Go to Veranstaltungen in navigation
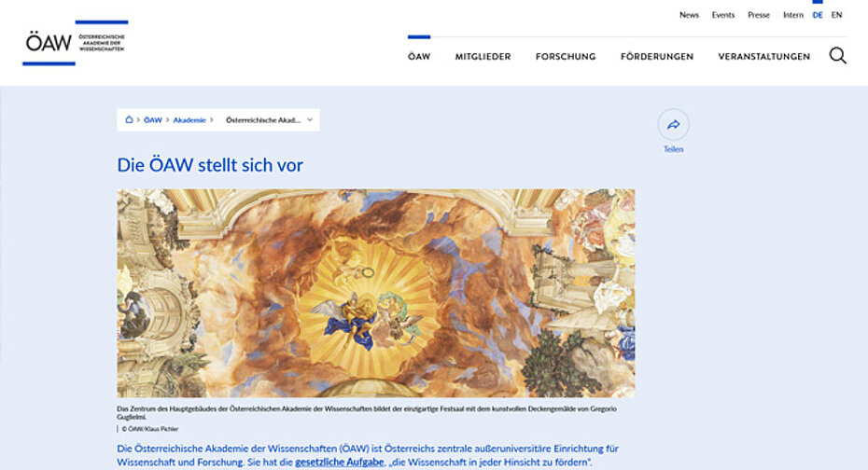This screenshot has height=470, width=868. 763,57
